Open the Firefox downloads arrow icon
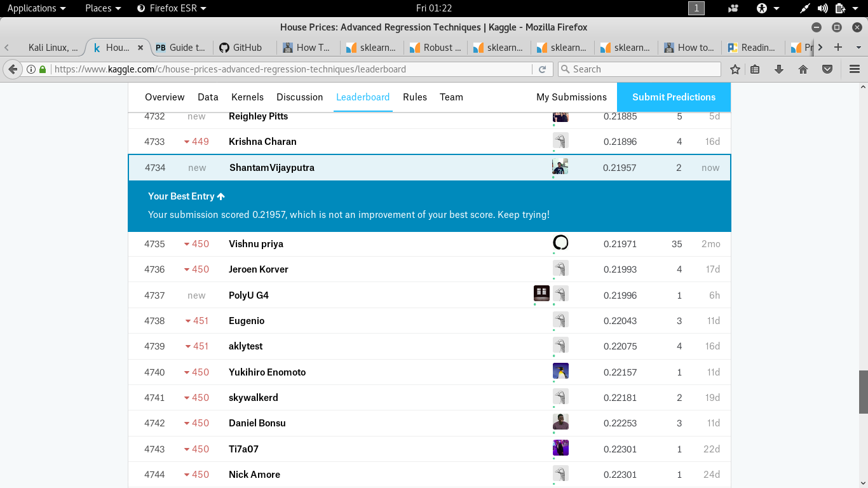Viewport: 868px width, 488px height. point(779,69)
